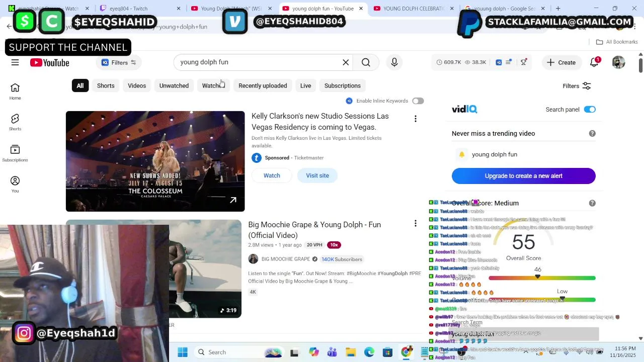This screenshot has width=644, height=362.
Task: Click the magnifier search button
Action: [x=366, y=62]
